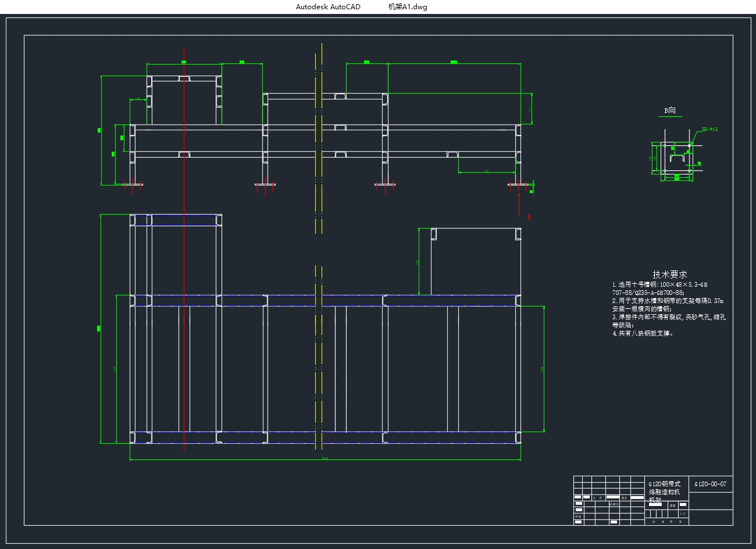Click the Autodesk AutoCAD title text
The width and height of the screenshot is (756, 549).
[328, 7]
